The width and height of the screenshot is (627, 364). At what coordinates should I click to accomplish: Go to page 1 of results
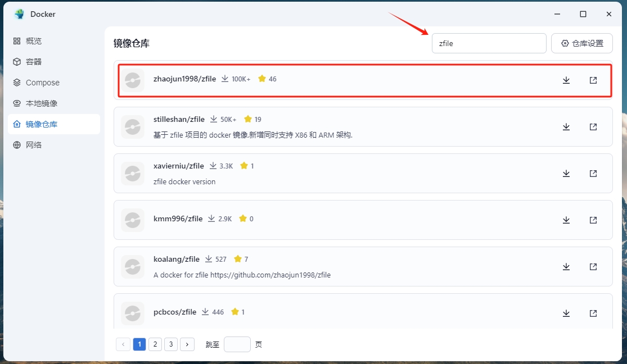pos(139,344)
